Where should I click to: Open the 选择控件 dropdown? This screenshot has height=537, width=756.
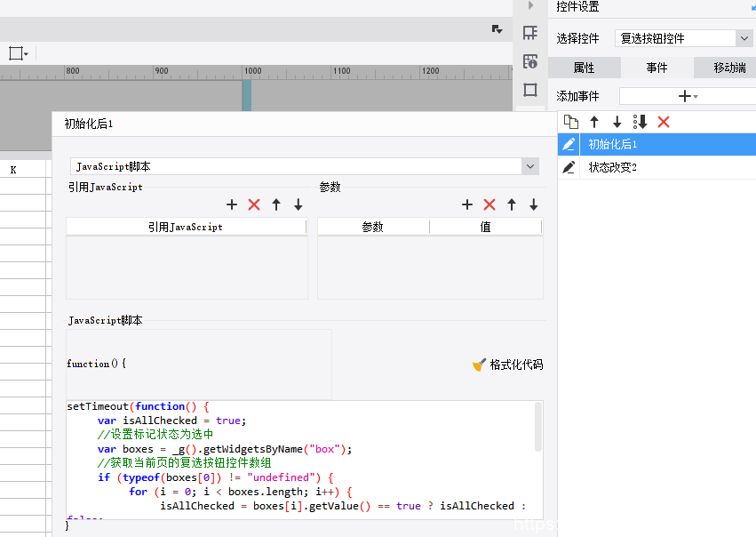tap(744, 38)
